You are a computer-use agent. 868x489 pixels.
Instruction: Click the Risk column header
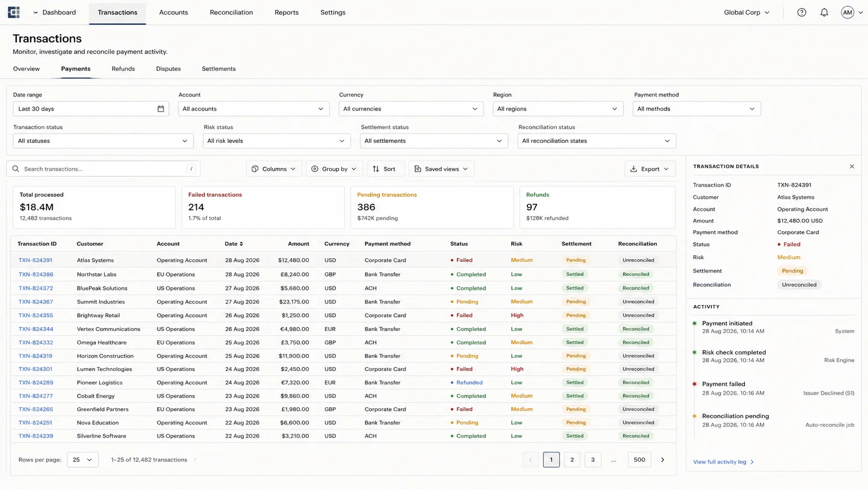tap(517, 244)
